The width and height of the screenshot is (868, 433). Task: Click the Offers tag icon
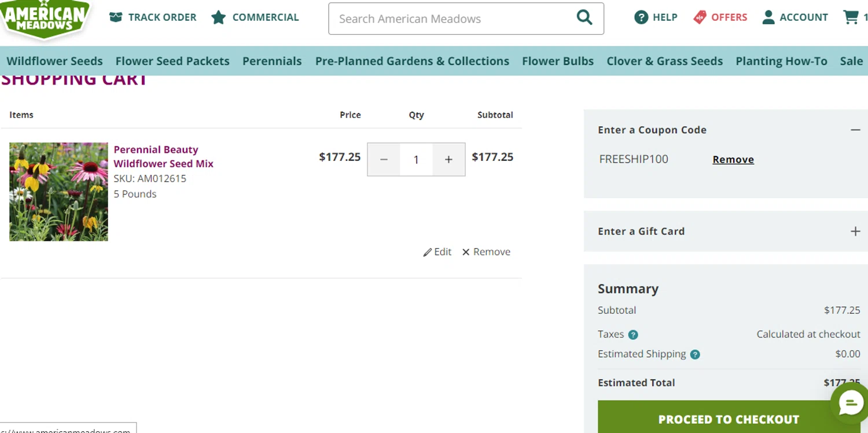click(x=700, y=17)
